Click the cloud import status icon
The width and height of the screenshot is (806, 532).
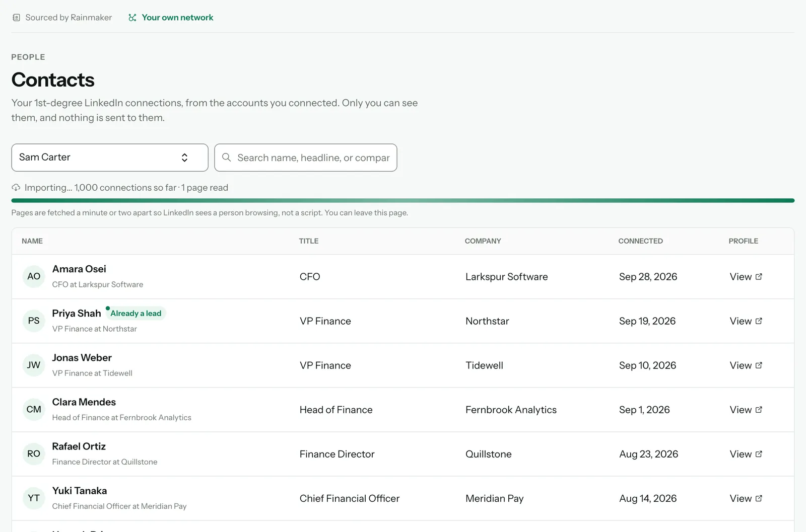coord(16,188)
